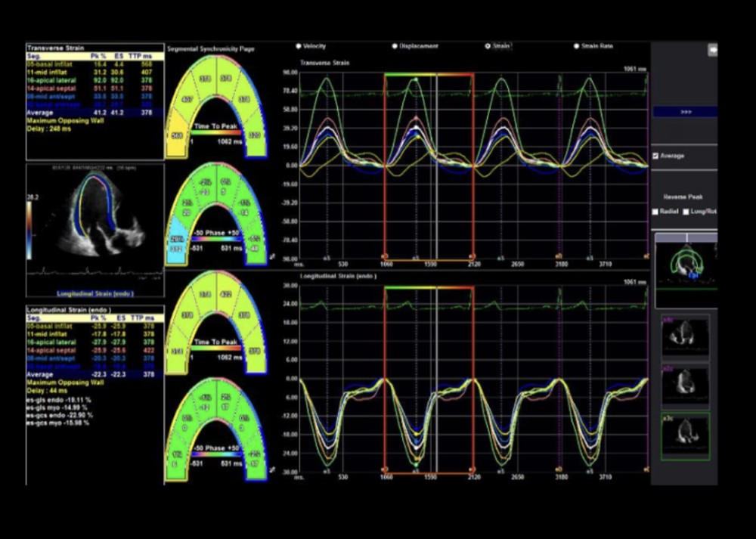The image size is (756, 539).
Task: Click the white cursor line in Transverse Strain graph
Action: point(435,166)
